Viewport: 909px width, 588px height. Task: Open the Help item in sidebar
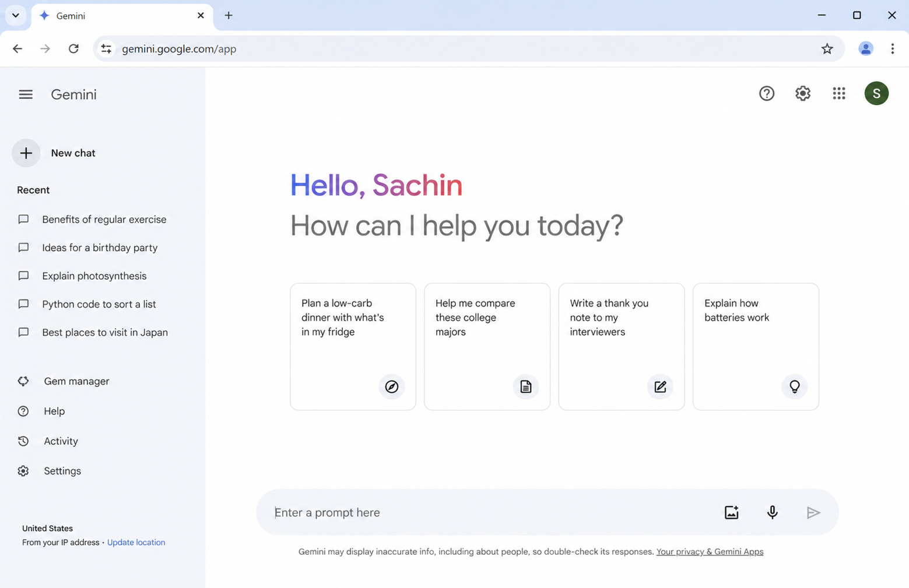click(41, 411)
